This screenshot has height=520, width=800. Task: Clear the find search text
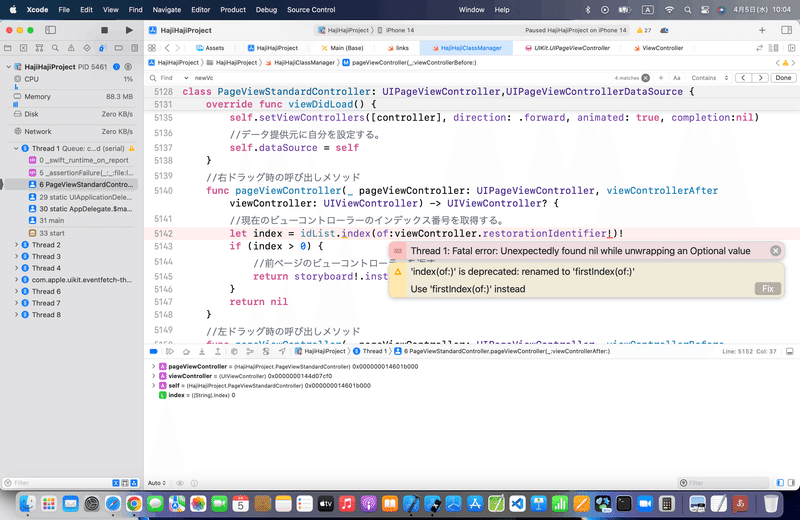(645, 78)
